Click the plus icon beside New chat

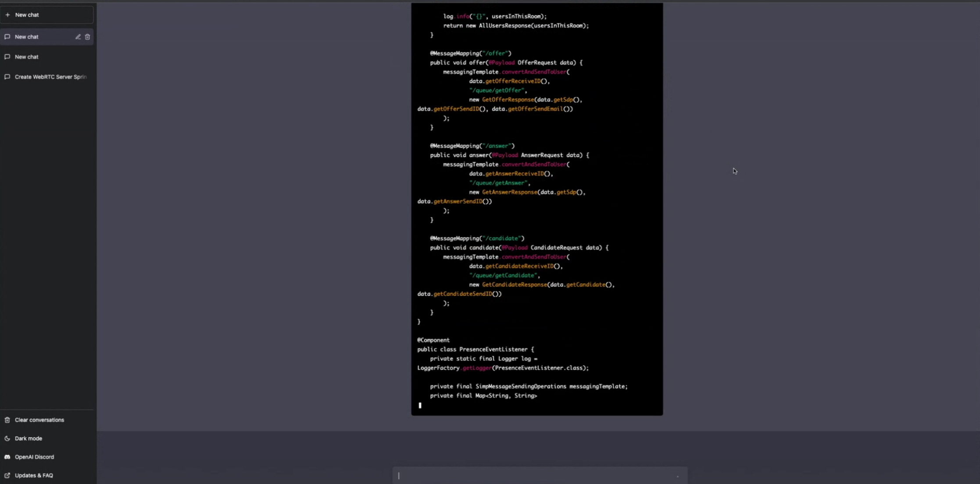tap(7, 15)
